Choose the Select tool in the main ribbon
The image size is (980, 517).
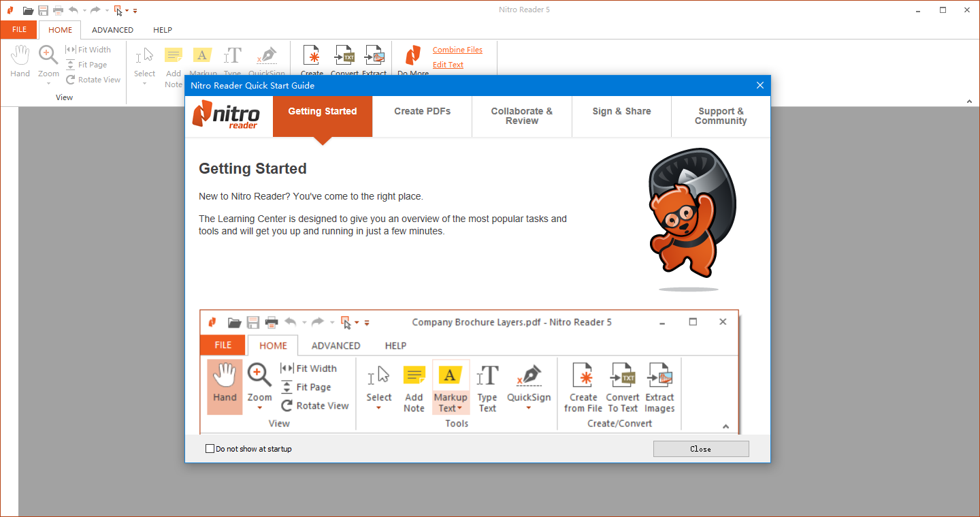point(144,61)
